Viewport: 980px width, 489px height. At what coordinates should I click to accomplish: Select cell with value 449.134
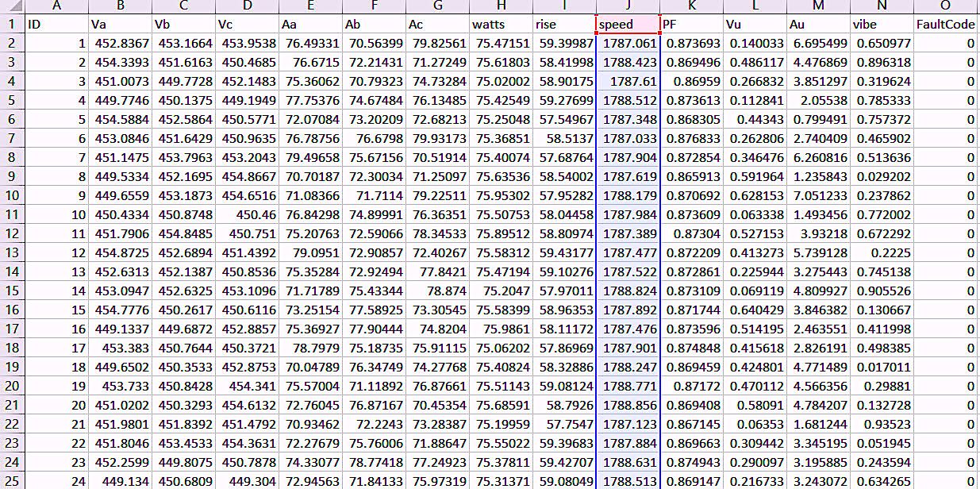120,480
